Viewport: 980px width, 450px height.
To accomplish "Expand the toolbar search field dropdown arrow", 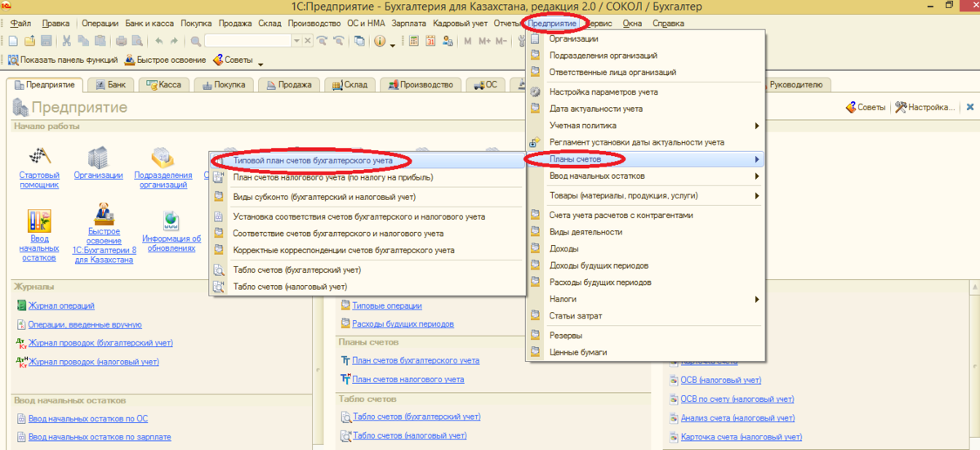I will pos(296,41).
